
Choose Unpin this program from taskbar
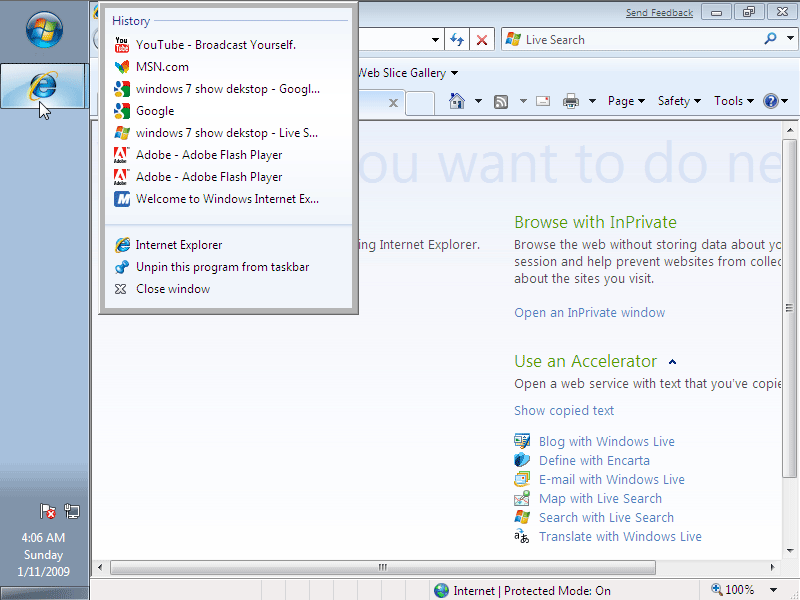point(222,267)
